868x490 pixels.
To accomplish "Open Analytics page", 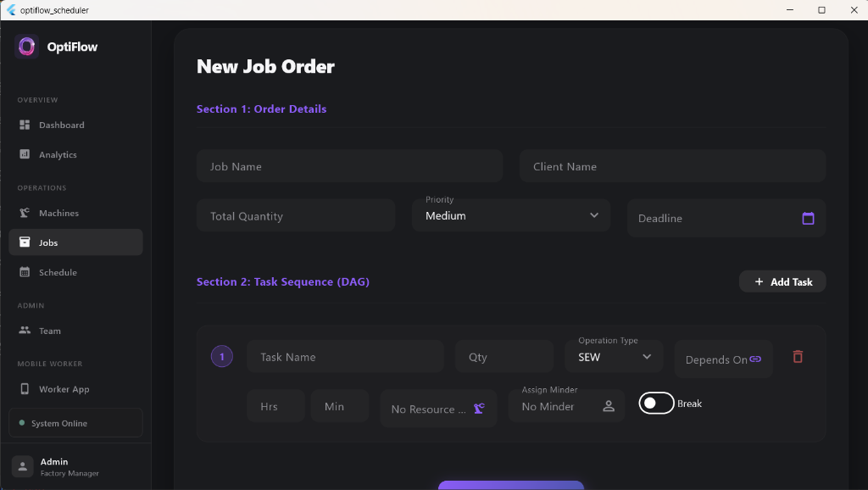I will click(x=75, y=154).
